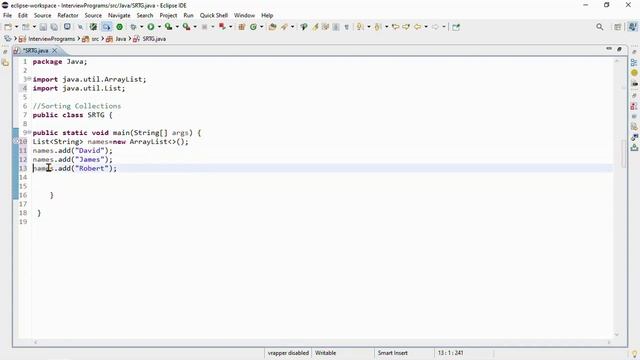Toggle Mark Occurrences highlighter icon
Image resolution: width=640 pixels, height=360 pixels.
(x=315, y=27)
